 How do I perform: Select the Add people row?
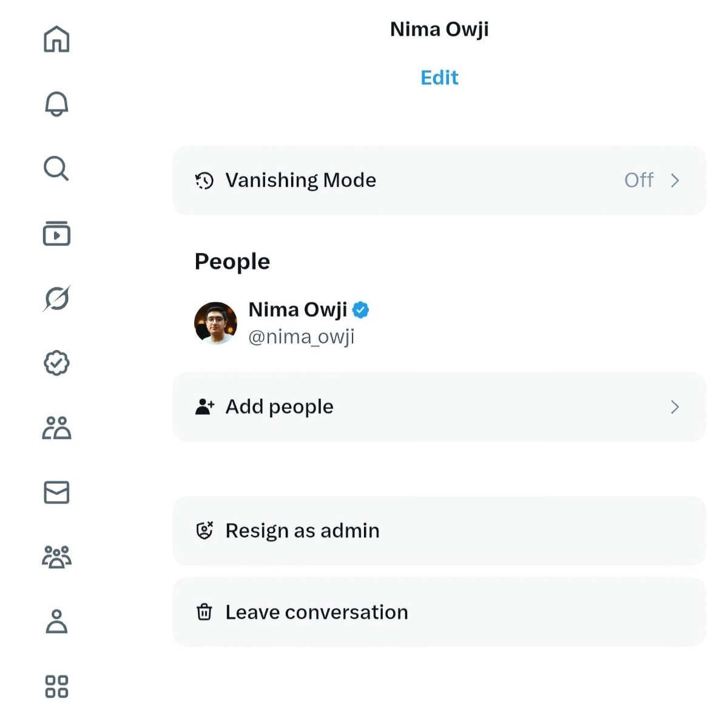tap(279, 406)
